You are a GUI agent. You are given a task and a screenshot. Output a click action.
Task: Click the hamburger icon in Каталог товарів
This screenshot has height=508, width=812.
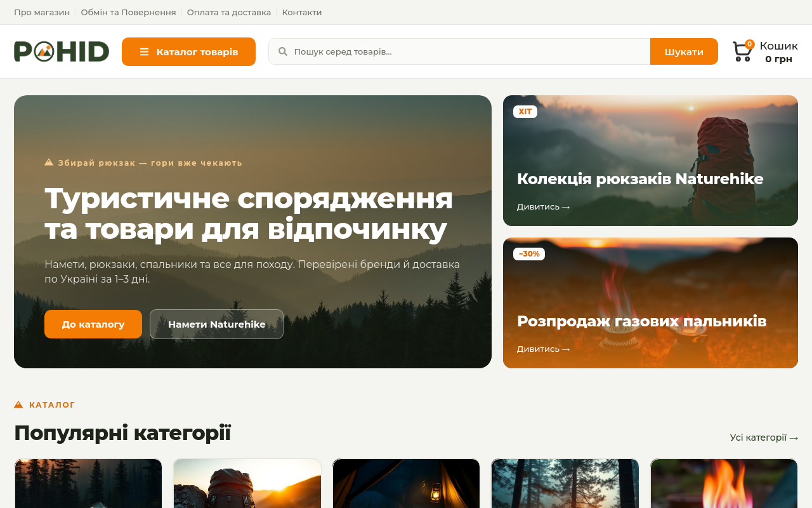pos(144,52)
